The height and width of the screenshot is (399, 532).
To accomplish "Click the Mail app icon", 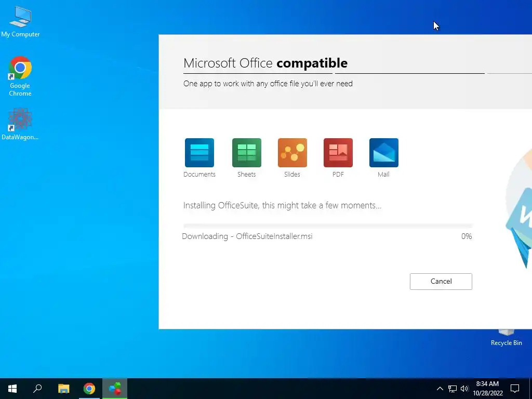I will (x=384, y=153).
